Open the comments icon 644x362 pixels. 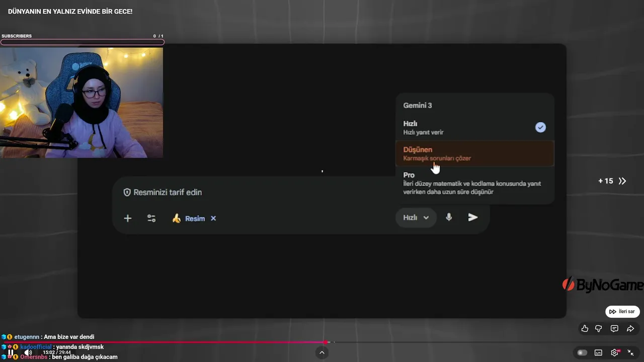point(614,328)
